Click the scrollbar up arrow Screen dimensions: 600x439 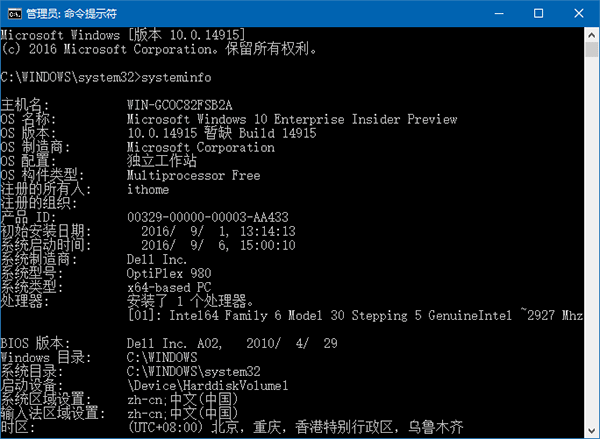pos(591,35)
